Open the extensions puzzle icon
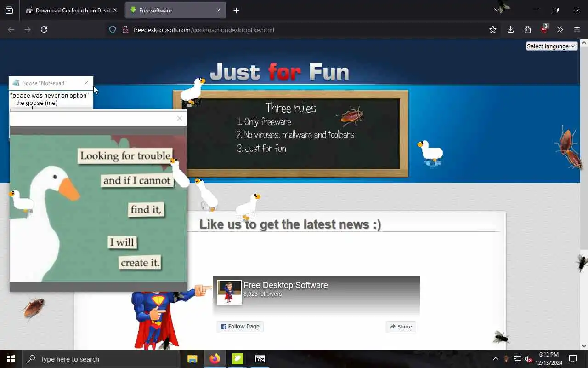The height and width of the screenshot is (368, 588). click(x=527, y=29)
